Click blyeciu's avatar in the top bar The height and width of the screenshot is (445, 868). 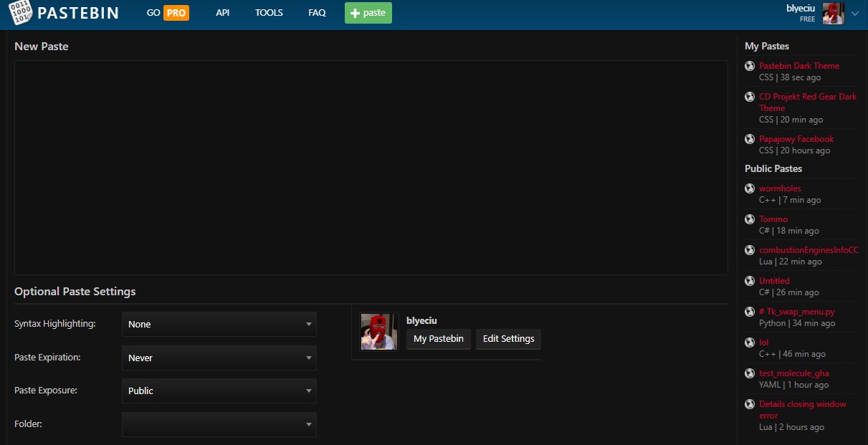click(x=832, y=13)
